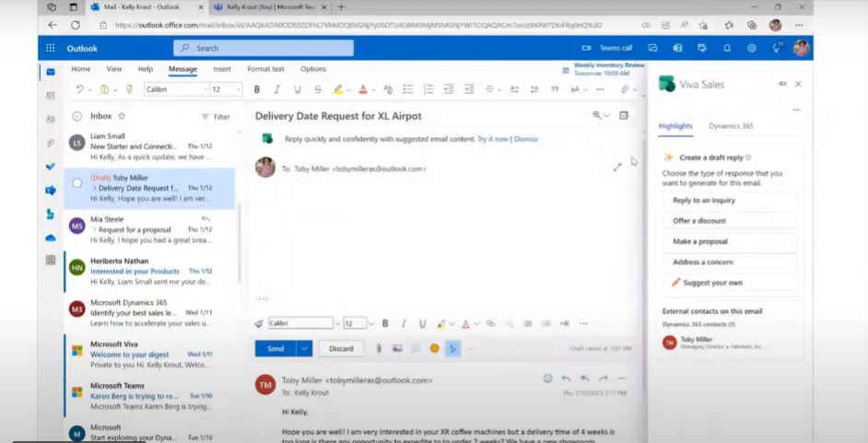Viewport: 868px width, 443px height.
Task: Insert numbered list from the top ribbon
Action: tap(428, 89)
